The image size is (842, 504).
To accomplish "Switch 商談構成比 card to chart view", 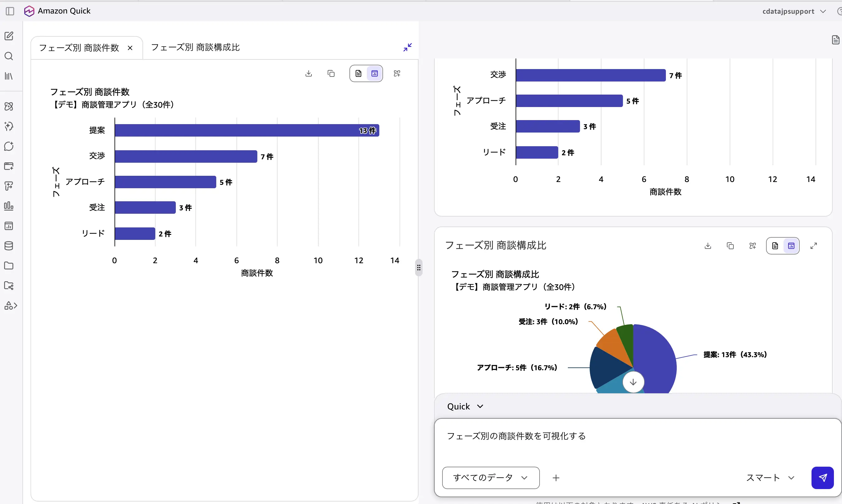I will coord(791,245).
